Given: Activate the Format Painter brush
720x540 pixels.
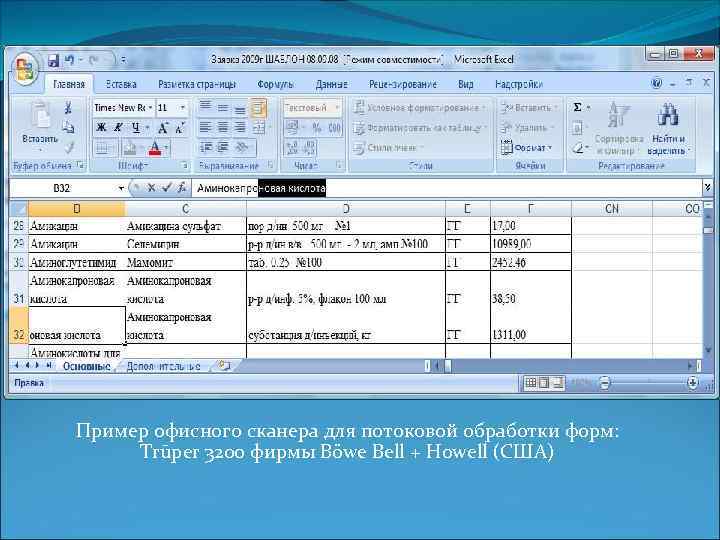Looking at the screenshot, I should pos(69,147).
